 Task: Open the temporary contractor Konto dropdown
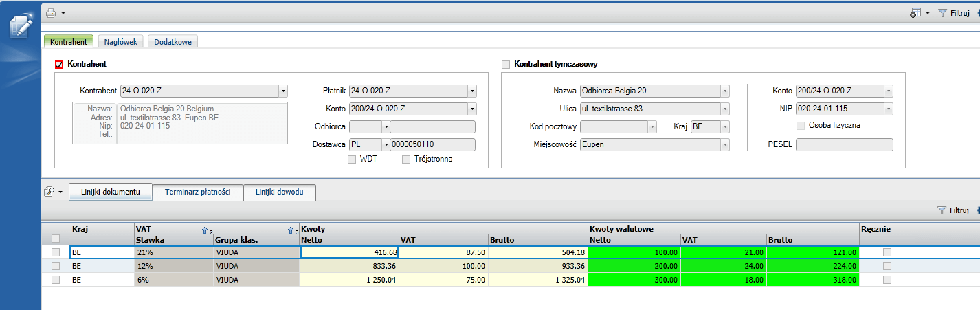[889, 91]
